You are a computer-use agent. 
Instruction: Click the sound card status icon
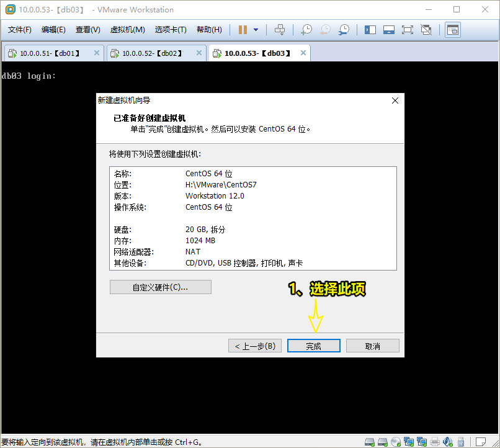coord(448,442)
